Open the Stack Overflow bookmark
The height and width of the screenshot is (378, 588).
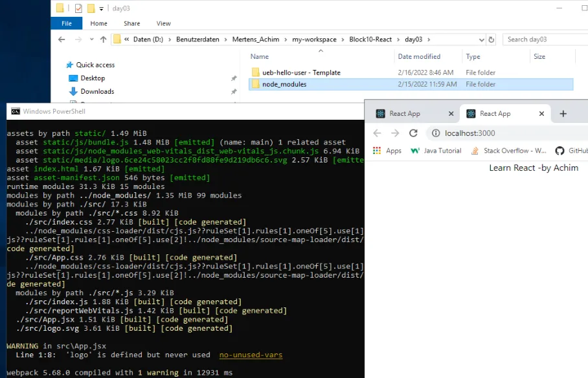pos(509,151)
